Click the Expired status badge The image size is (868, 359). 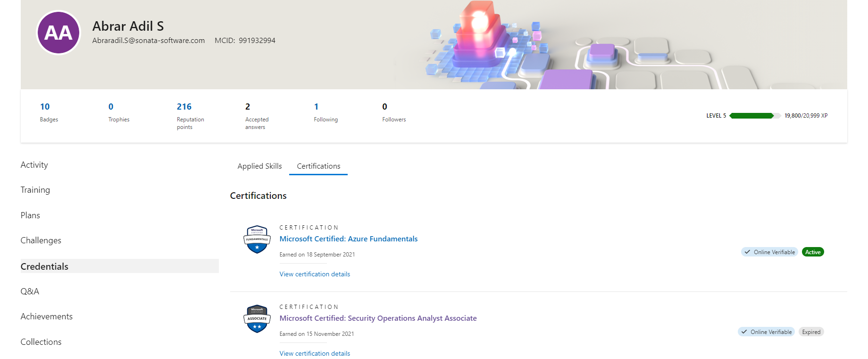[811, 332]
